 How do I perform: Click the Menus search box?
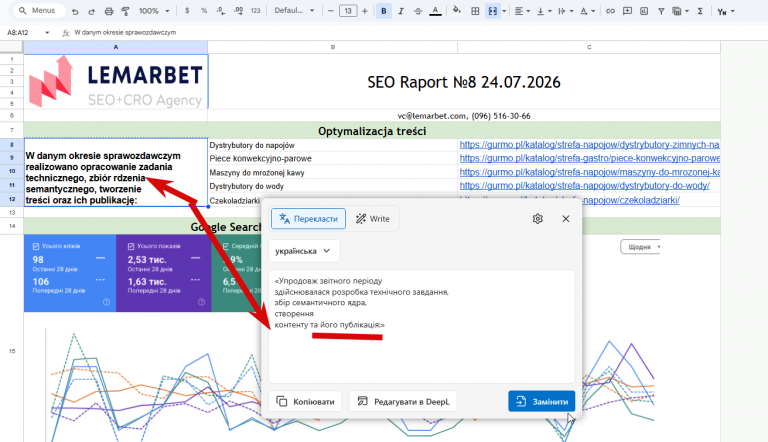tap(38, 10)
